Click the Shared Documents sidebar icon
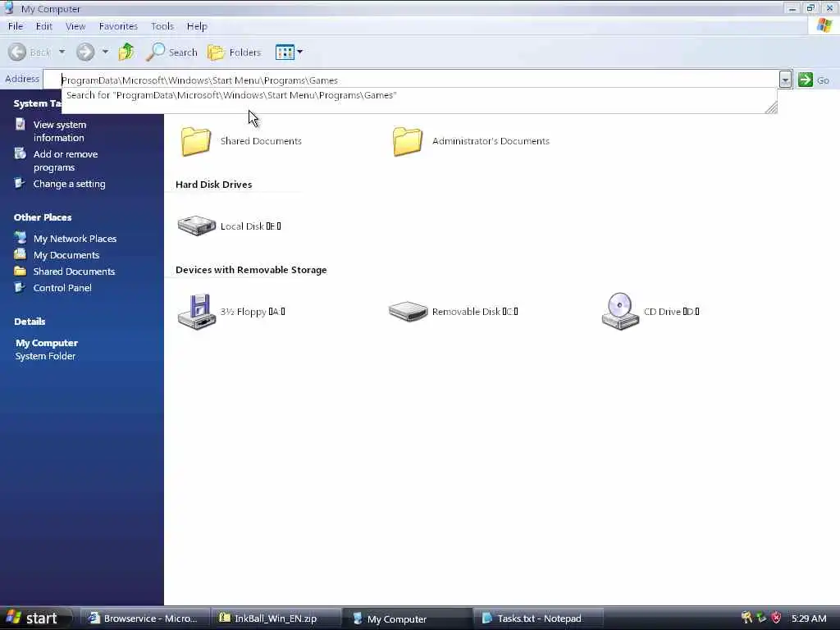Viewport: 840px width, 630px height. 21,271
